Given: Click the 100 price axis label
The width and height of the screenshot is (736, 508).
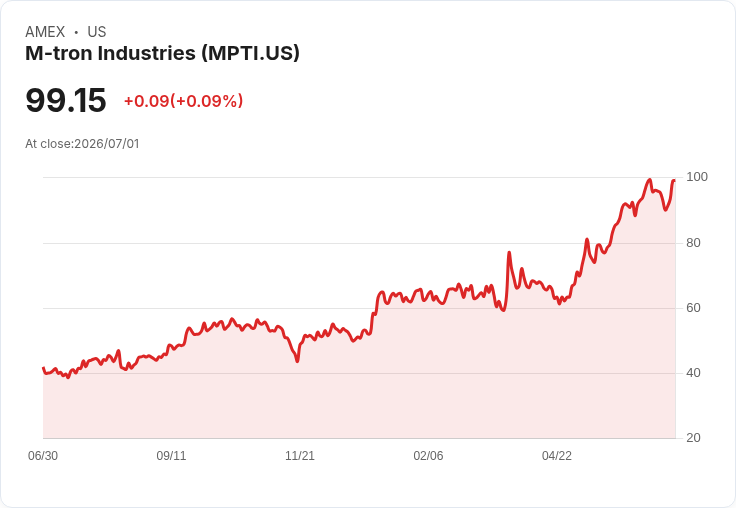Looking at the screenshot, I should 697,177.
